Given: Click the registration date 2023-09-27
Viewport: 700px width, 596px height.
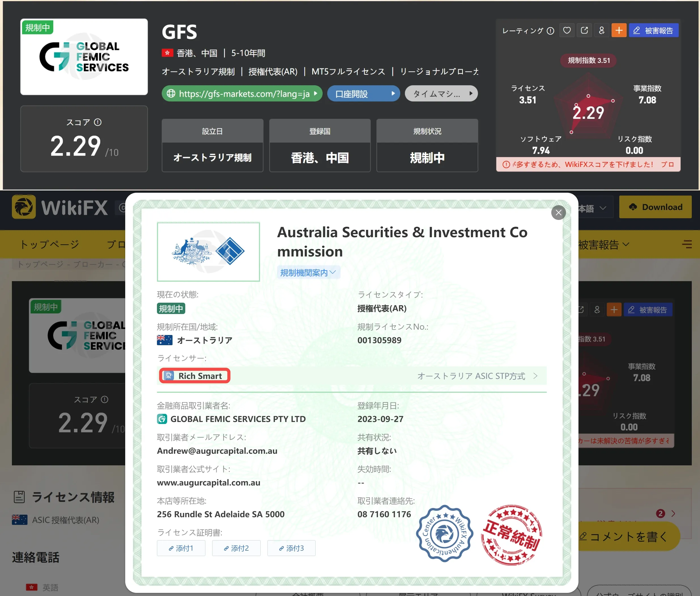Looking at the screenshot, I should tap(380, 419).
